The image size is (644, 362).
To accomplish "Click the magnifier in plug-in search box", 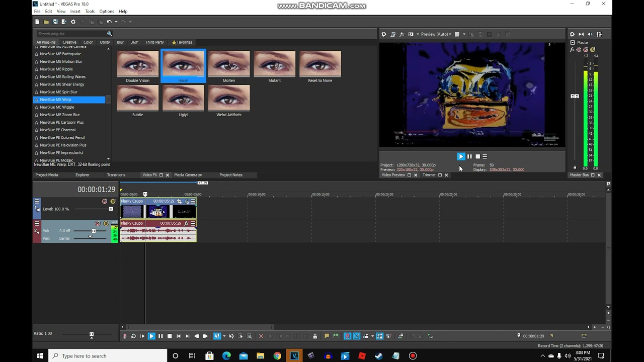I will [x=109, y=34].
